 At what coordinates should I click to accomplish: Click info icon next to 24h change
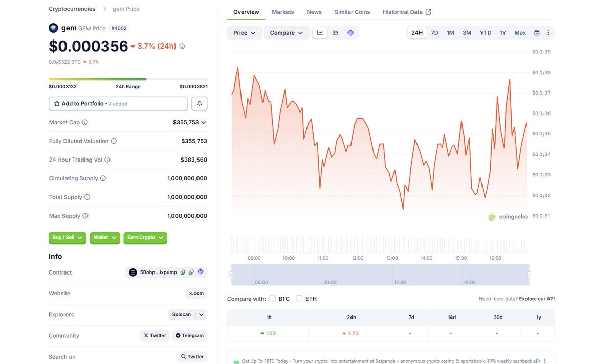click(182, 46)
